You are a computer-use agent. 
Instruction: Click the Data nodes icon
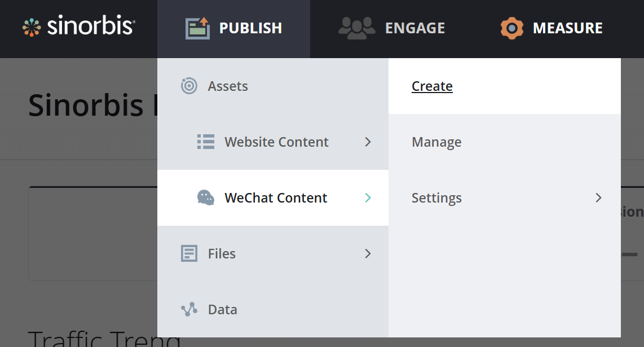(x=189, y=309)
